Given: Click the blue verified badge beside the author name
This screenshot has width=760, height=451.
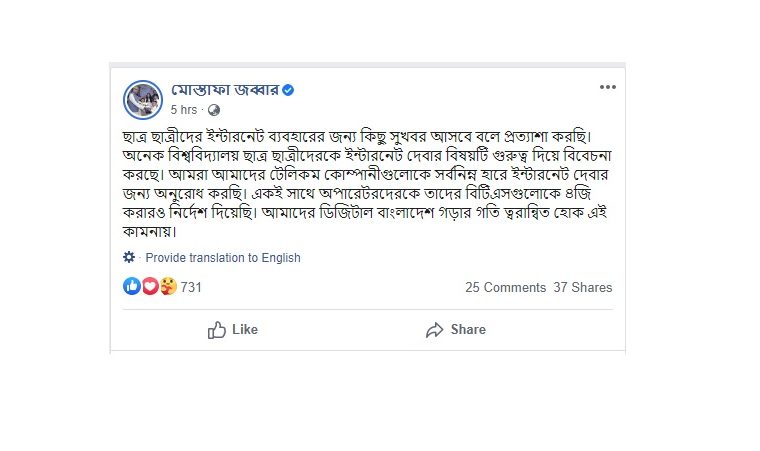Looking at the screenshot, I should (x=288, y=90).
